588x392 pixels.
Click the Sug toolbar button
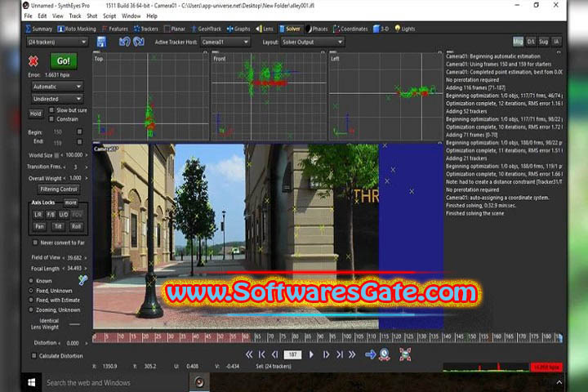[543, 42]
